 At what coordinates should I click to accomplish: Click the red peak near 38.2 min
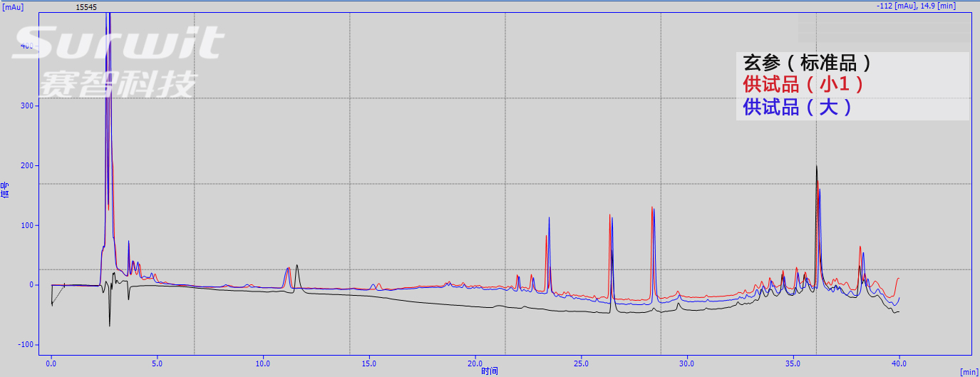[x=860, y=248]
